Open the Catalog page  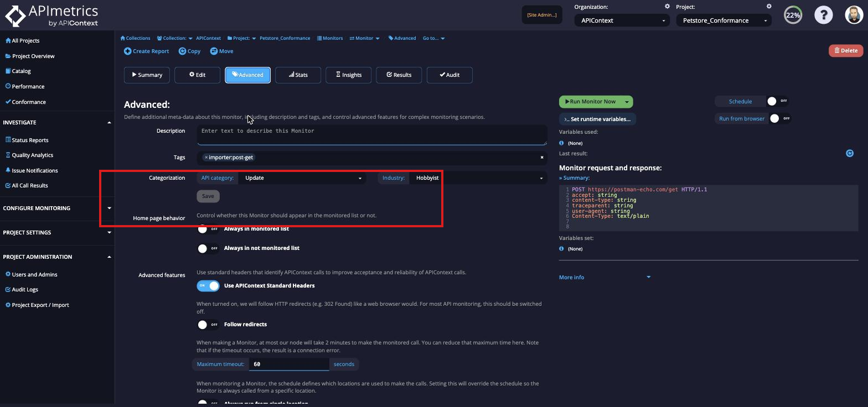18,71
